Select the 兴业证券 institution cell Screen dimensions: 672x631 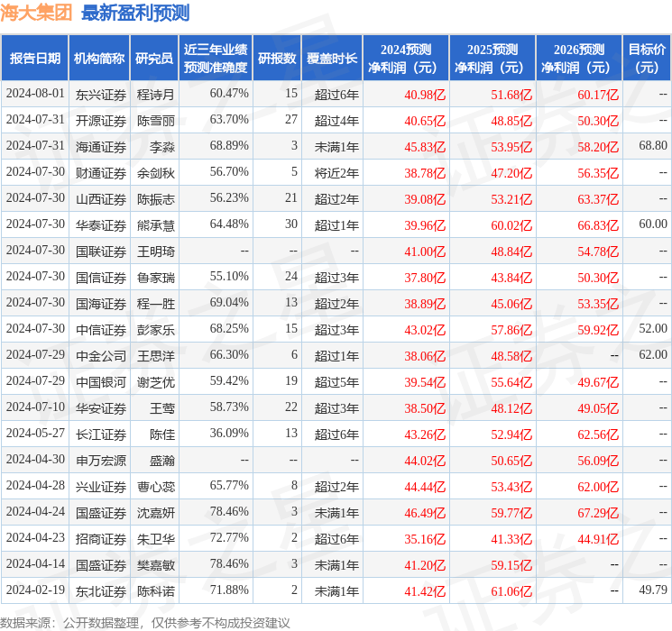(x=101, y=487)
